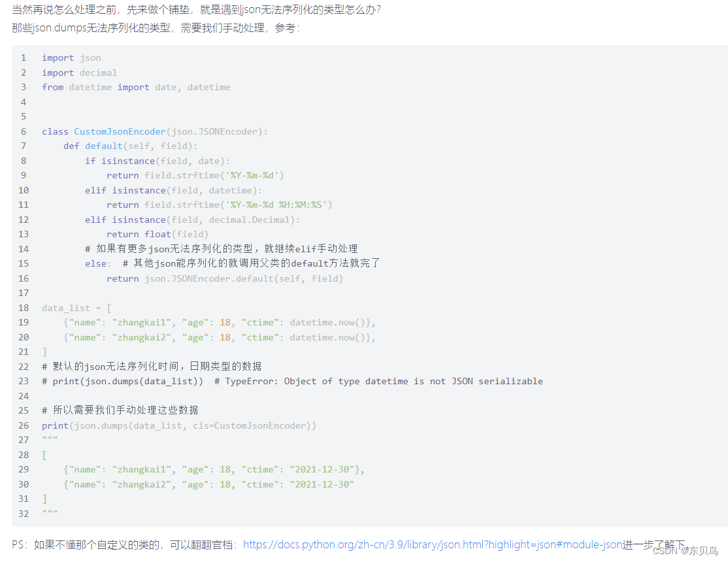Click 'from datetime import date, datetime' line
Screen dimensions: 728x562
[x=136, y=87]
